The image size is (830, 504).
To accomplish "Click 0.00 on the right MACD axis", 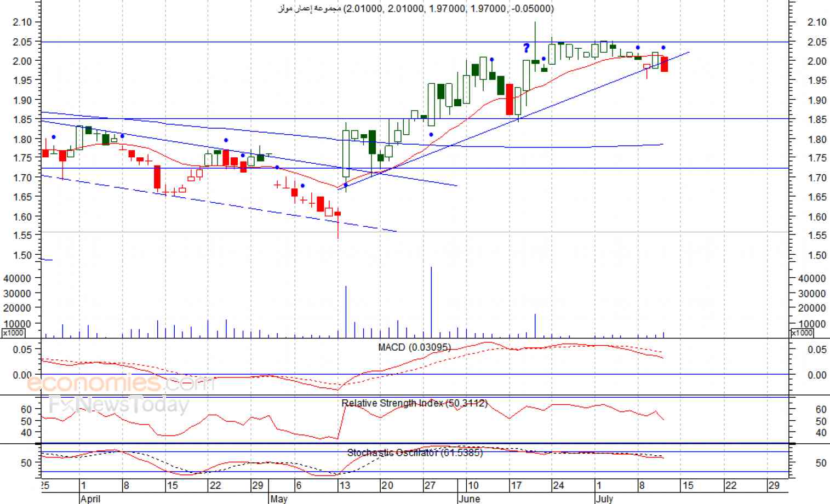I will (x=817, y=375).
